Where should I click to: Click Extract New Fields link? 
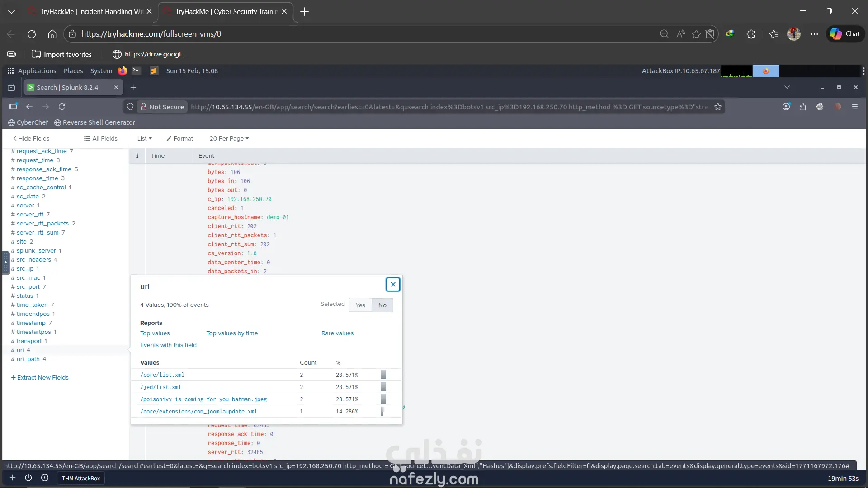click(x=40, y=378)
